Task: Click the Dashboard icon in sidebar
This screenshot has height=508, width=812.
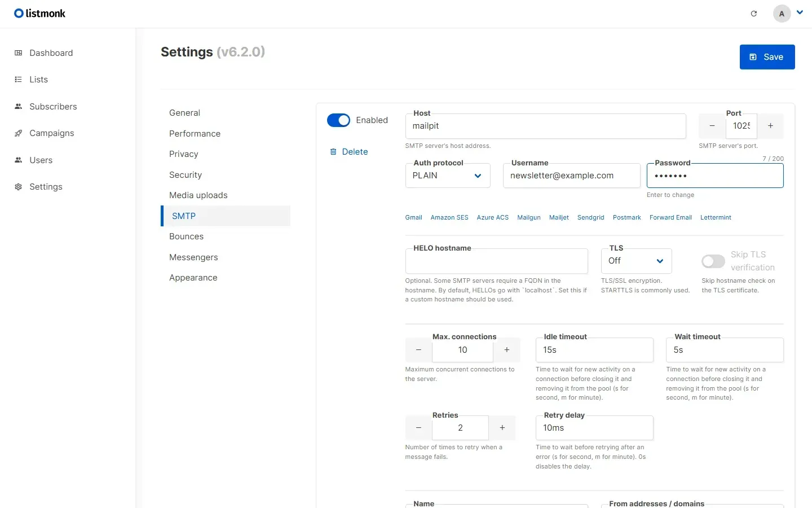Action: [18, 53]
